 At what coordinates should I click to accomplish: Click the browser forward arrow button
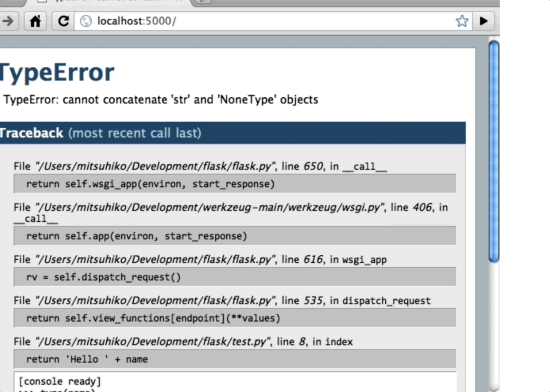pos(9,21)
